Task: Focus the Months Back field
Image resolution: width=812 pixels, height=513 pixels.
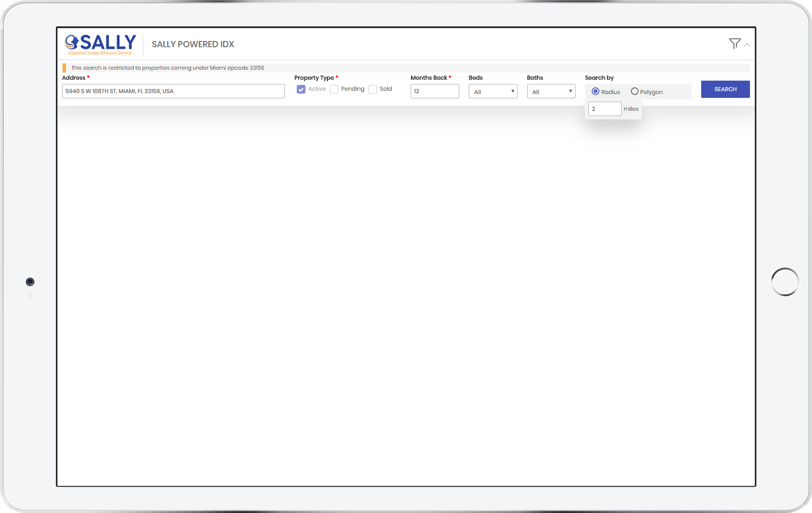Action: tap(434, 91)
